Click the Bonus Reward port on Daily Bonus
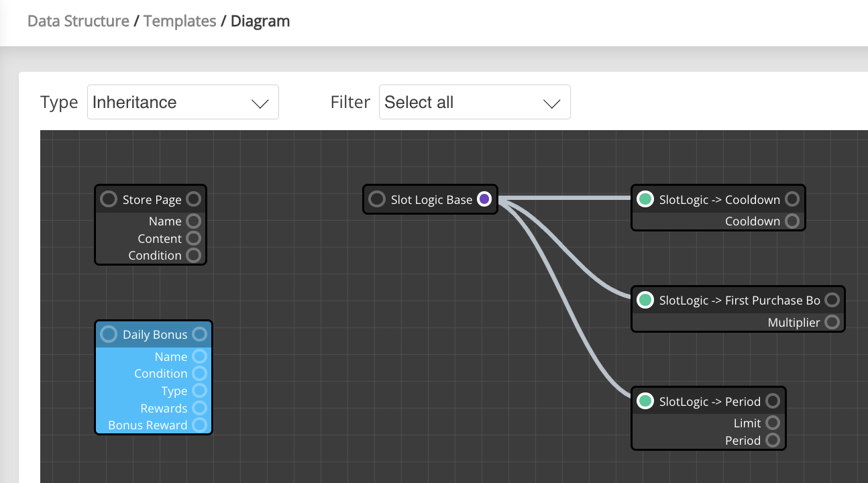 (x=199, y=424)
